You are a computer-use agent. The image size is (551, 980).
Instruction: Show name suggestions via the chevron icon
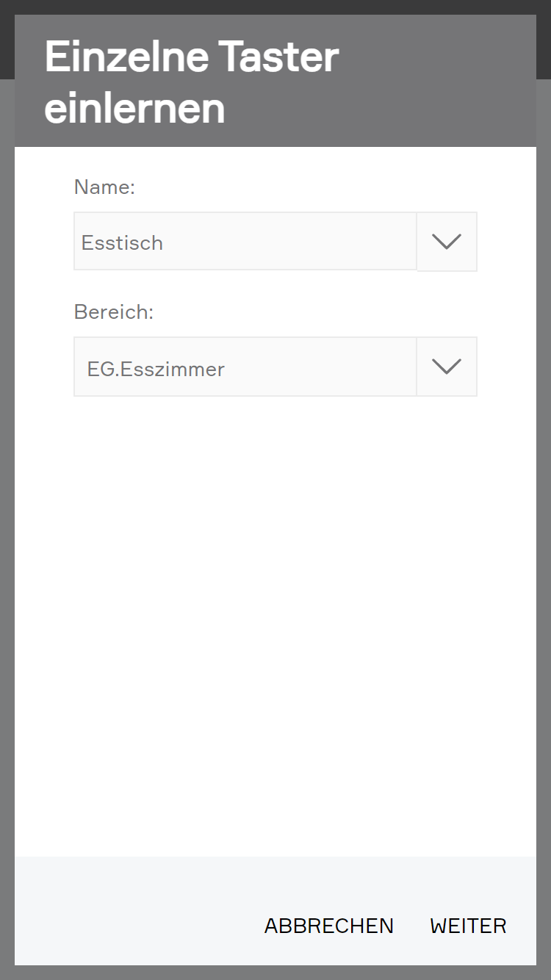pos(447,242)
